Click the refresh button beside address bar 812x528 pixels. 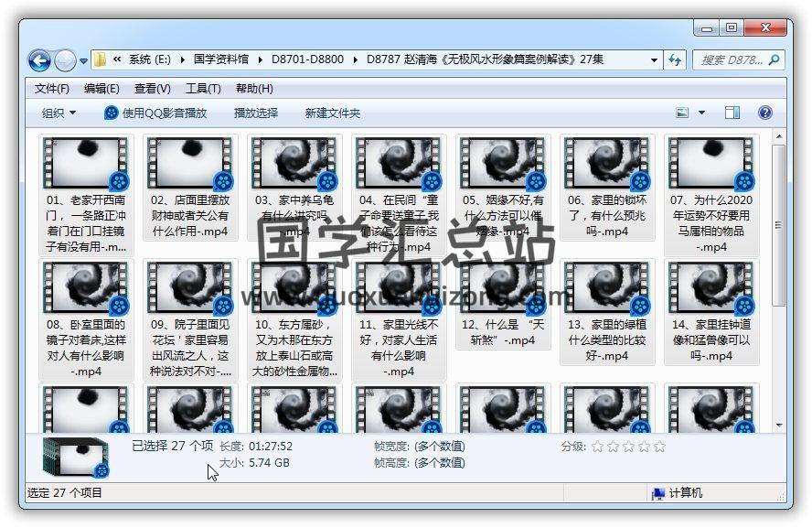click(x=675, y=60)
